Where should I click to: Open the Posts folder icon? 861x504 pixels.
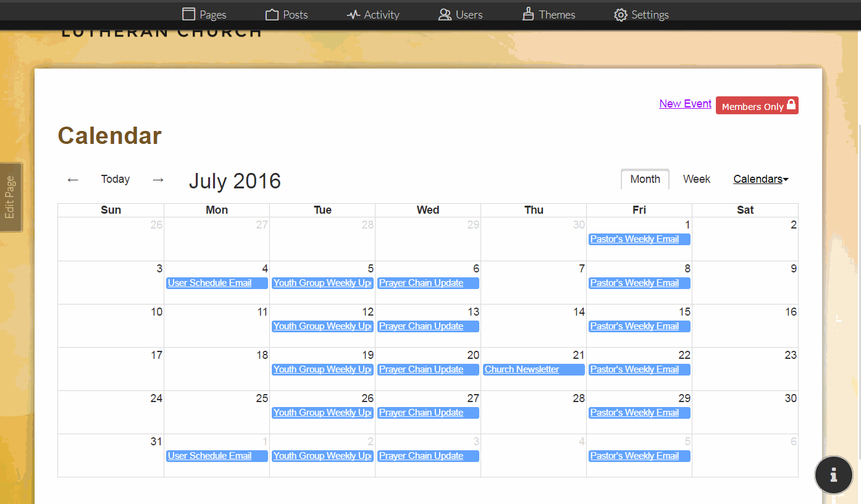[272, 14]
